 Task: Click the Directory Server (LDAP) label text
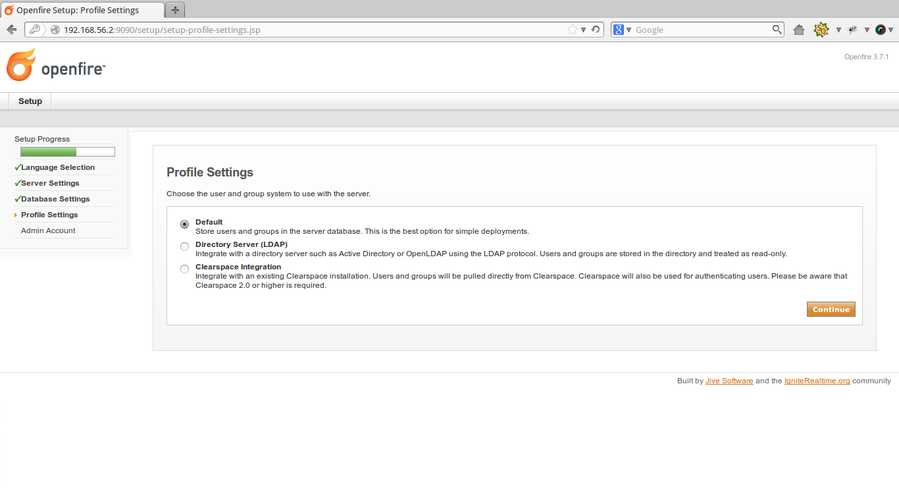241,244
